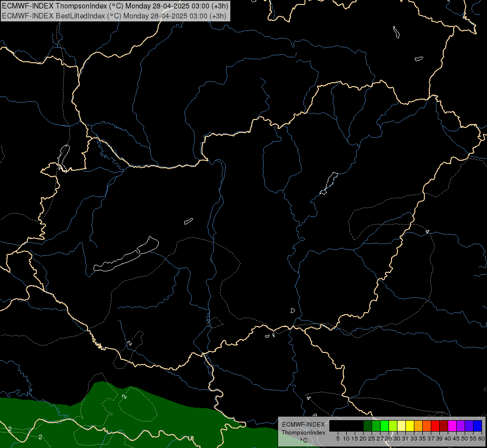The width and height of the screenshot is (487, 448).
Task: Select the orange 33–35 legend swatch
Action: click(418, 426)
